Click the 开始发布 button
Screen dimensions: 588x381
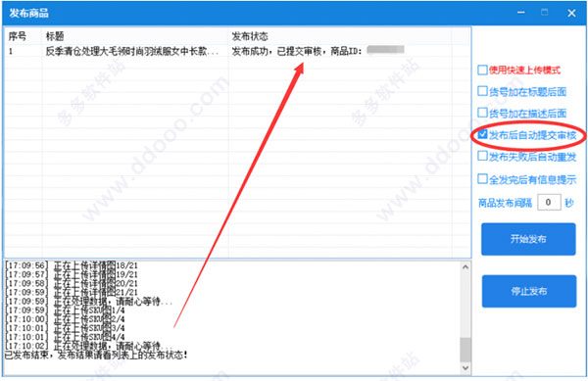click(x=528, y=239)
